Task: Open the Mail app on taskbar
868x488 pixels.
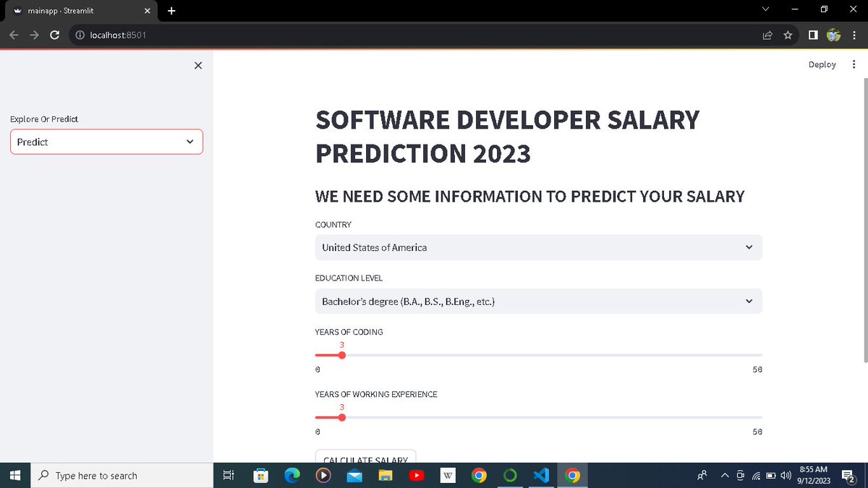Action: tap(354, 475)
